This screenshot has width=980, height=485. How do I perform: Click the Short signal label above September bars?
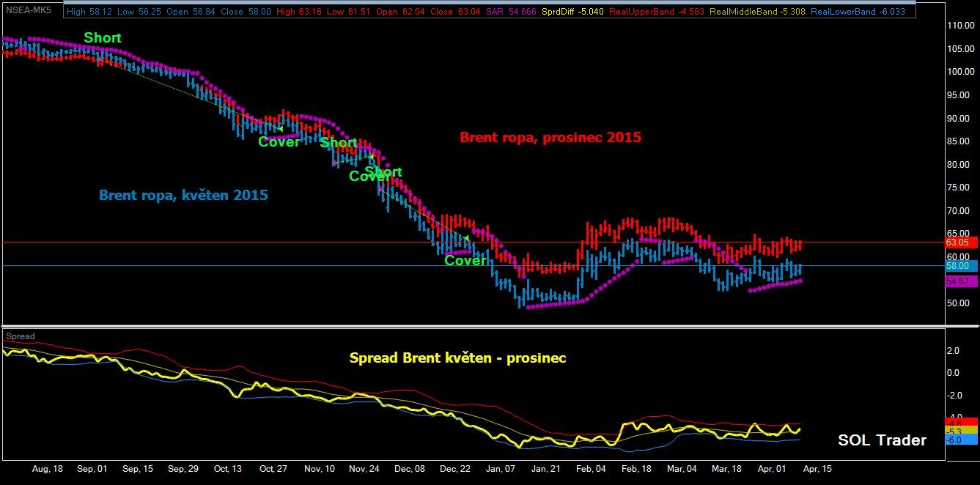point(103,37)
